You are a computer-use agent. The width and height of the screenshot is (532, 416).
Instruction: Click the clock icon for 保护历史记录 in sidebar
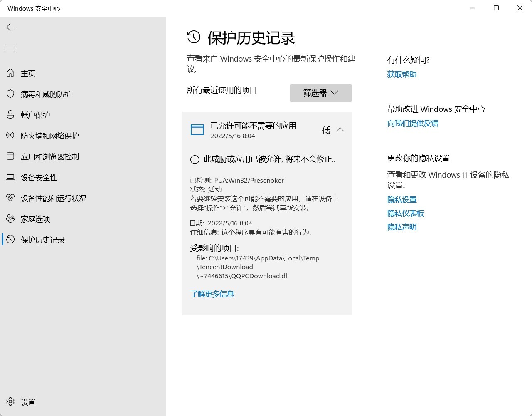10,239
